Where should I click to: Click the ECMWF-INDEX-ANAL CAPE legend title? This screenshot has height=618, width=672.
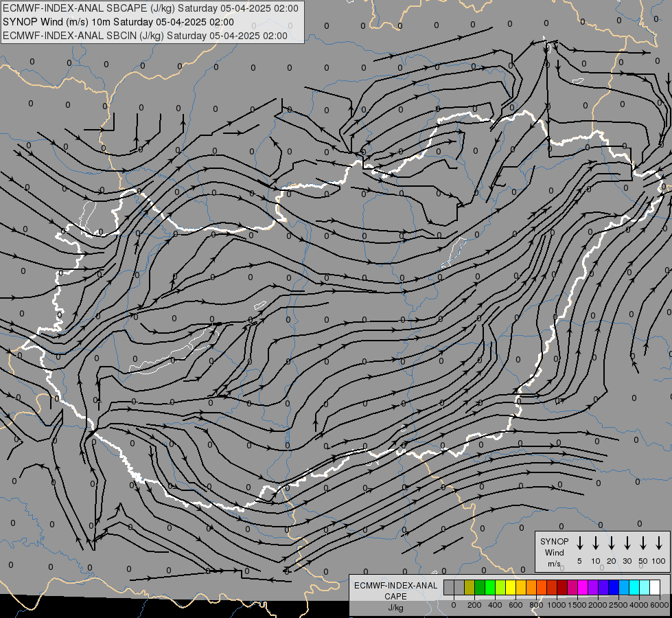(395, 591)
